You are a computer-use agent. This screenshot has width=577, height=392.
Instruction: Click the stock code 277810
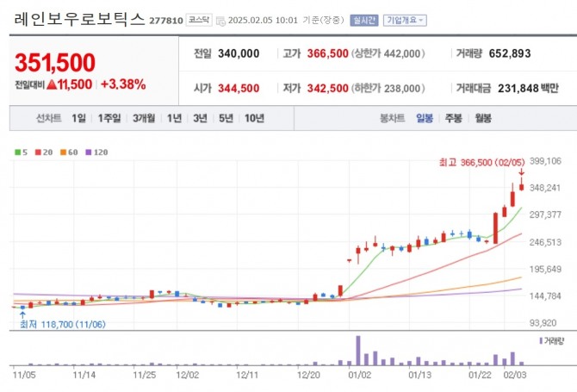click(166, 21)
